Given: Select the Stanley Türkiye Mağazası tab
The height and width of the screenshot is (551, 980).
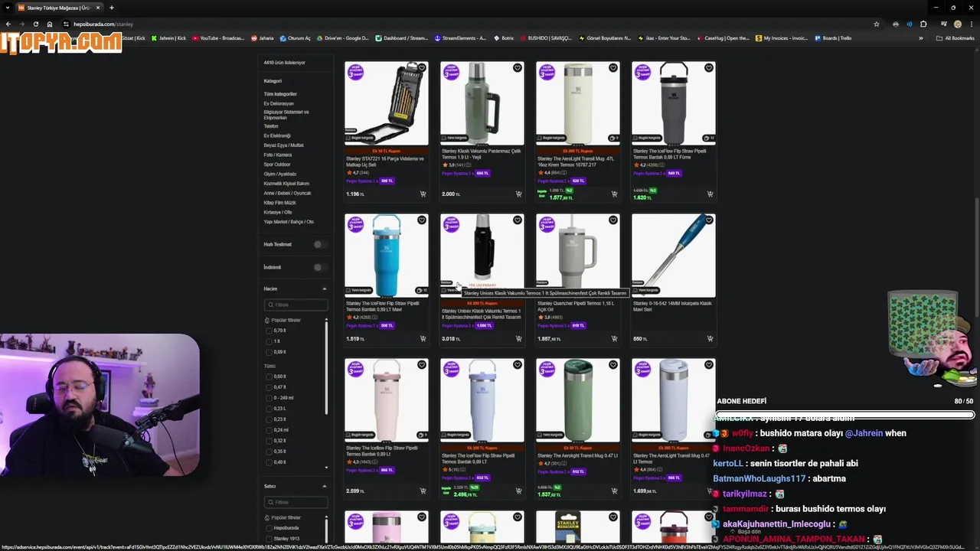Looking at the screenshot, I should coord(58,8).
